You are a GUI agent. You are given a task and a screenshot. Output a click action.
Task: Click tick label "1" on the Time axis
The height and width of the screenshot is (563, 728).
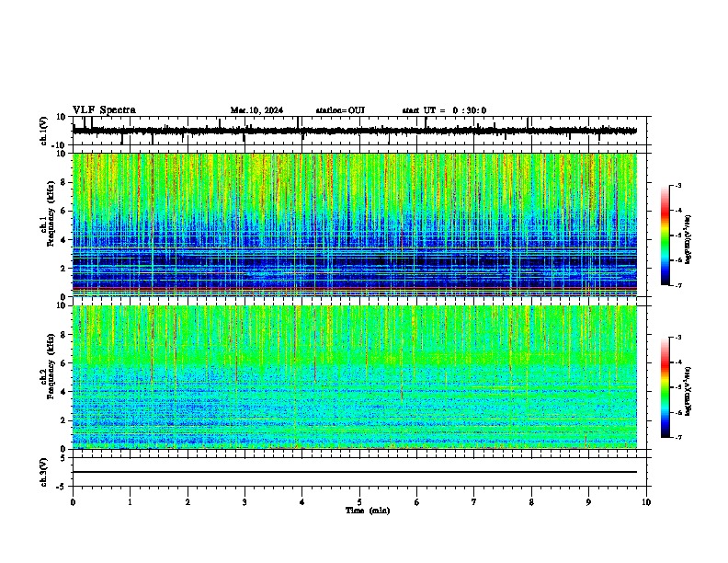point(130,502)
